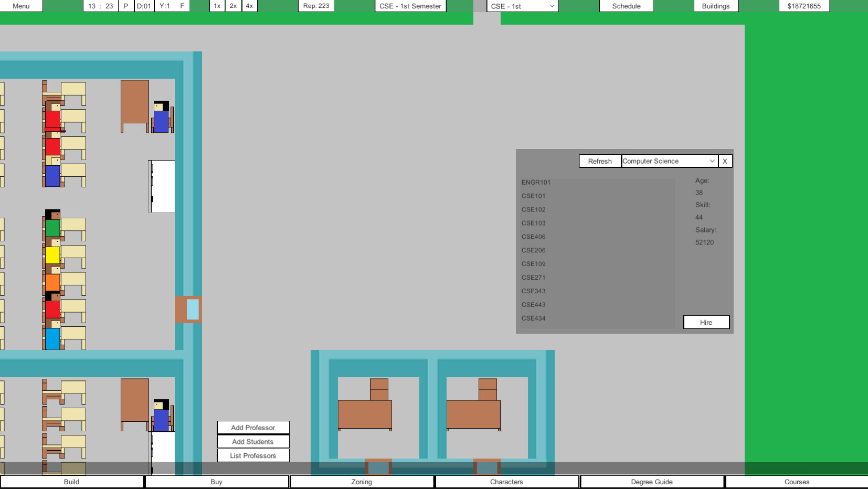Click the D:01 day indicator
The width and height of the screenshot is (868, 489).
(144, 6)
